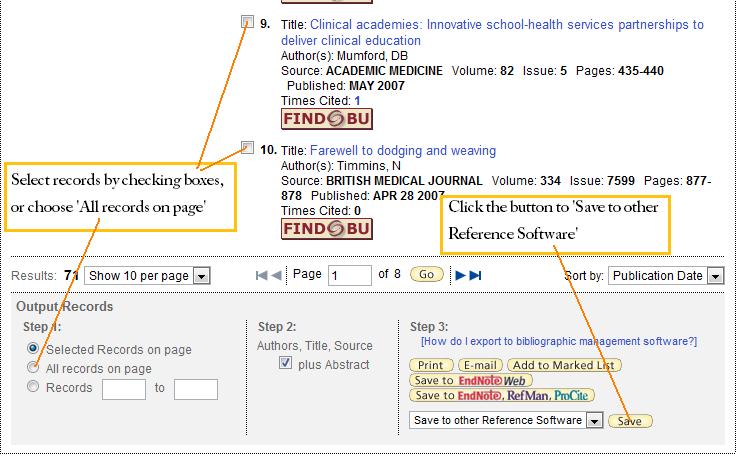The width and height of the screenshot is (737, 456).
Task: Check the box for record 10
Action: (247, 148)
